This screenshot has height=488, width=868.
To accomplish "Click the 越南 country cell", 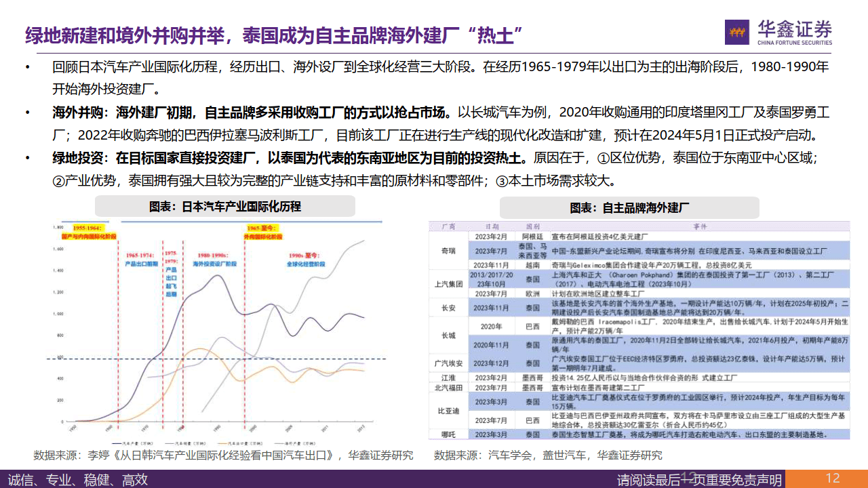I will 533,265.
